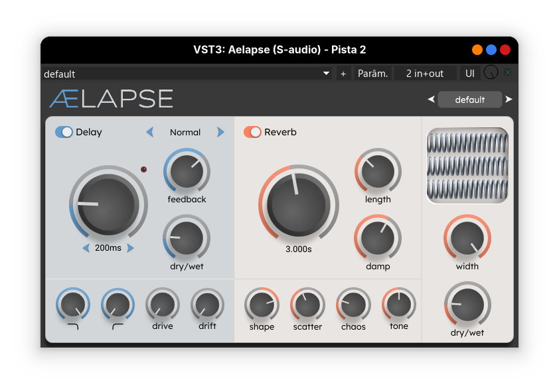The height and width of the screenshot is (392, 559).
Task: Click the spring reverb coil illustration
Action: 467,164
